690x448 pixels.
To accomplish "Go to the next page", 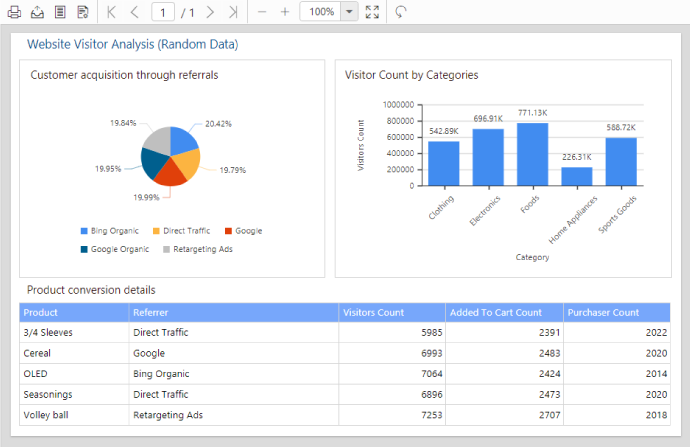I will 210,12.
